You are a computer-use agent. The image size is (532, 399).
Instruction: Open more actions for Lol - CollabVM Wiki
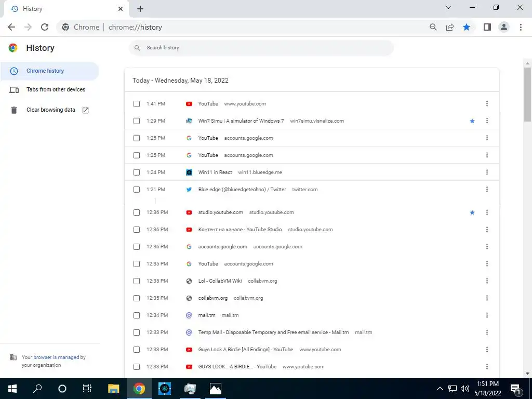click(487, 281)
